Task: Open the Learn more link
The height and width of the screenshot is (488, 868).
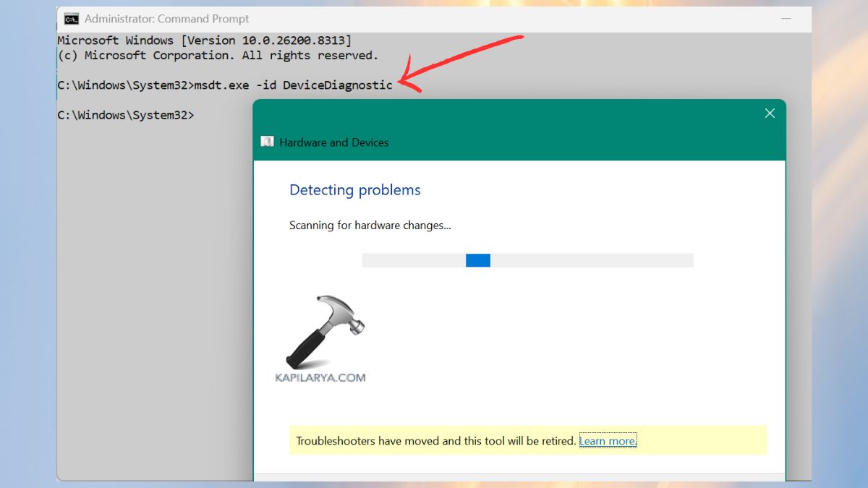Action: (608, 440)
